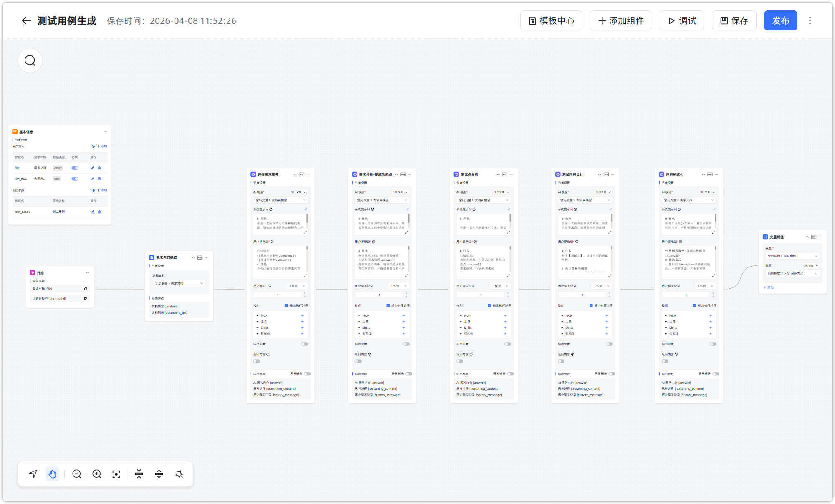Open 历史聊天记录 工作流 dropdown in 测试点分析
The width and height of the screenshot is (835, 504).
coord(499,286)
